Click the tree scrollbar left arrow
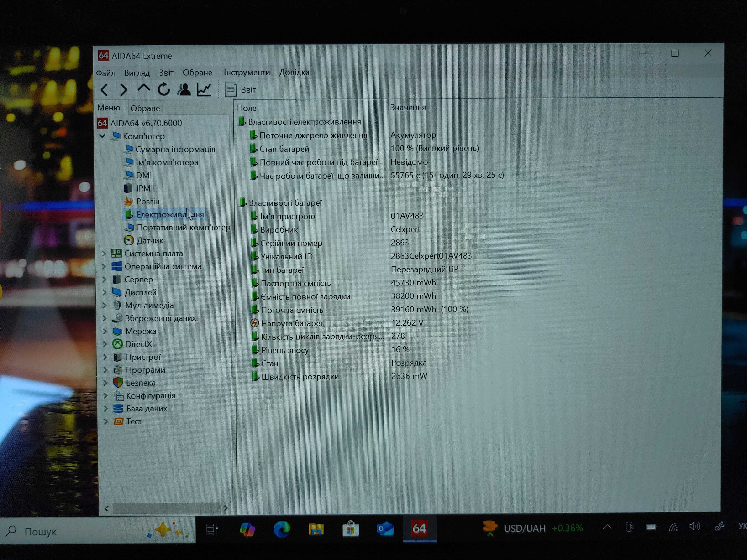 tap(107, 508)
